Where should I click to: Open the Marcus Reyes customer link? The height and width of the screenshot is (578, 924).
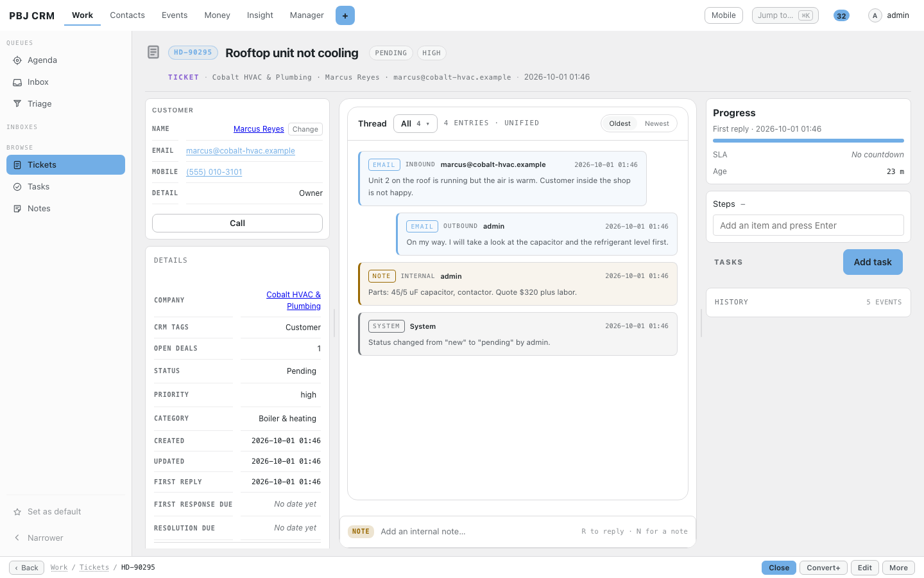pos(259,129)
